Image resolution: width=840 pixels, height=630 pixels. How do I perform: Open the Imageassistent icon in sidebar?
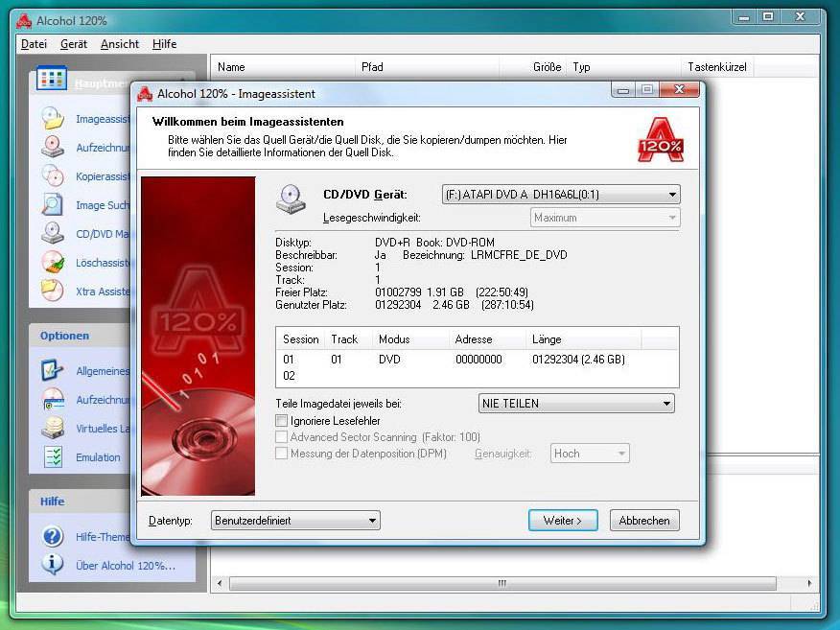[53, 118]
